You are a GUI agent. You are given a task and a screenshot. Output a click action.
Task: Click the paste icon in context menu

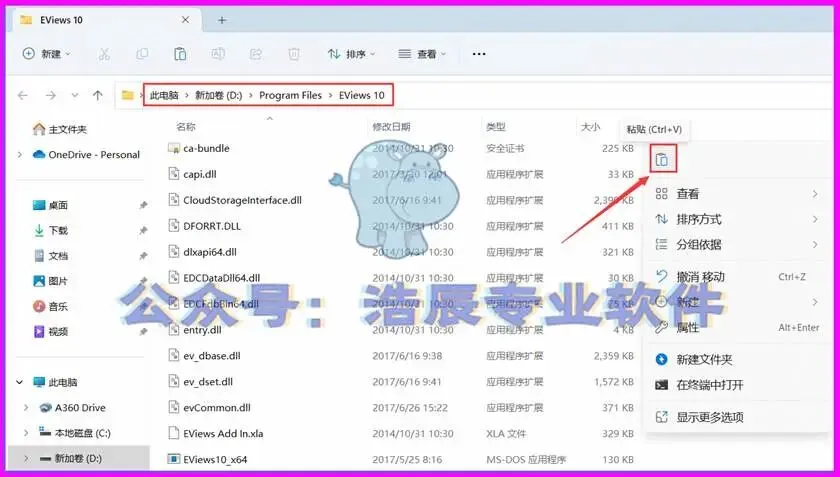(x=663, y=159)
